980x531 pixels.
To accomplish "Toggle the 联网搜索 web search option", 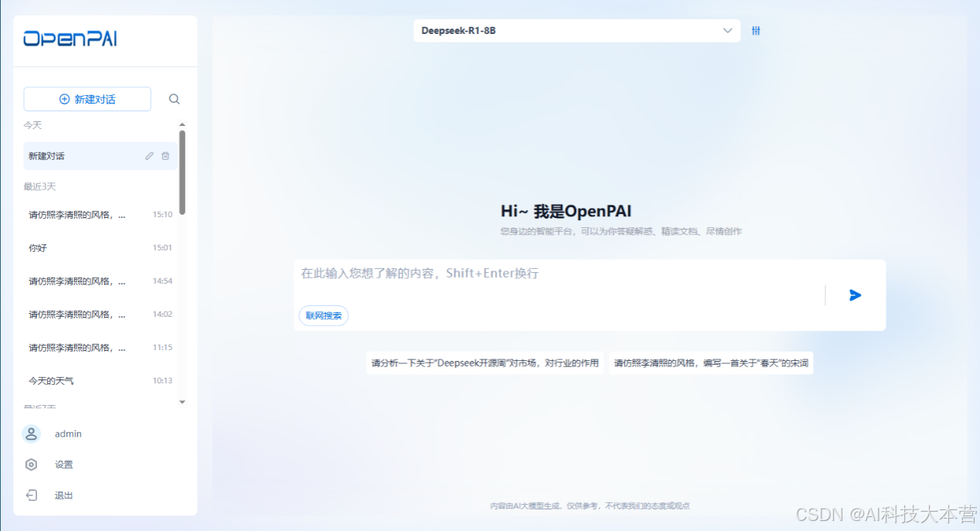I will click(324, 315).
